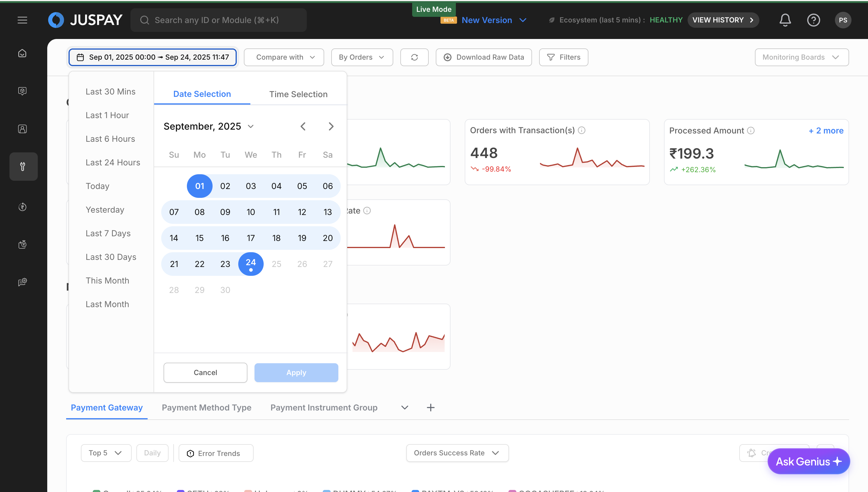Select the Payment Method Type tab
The width and height of the screenshot is (868, 492).
click(206, 408)
